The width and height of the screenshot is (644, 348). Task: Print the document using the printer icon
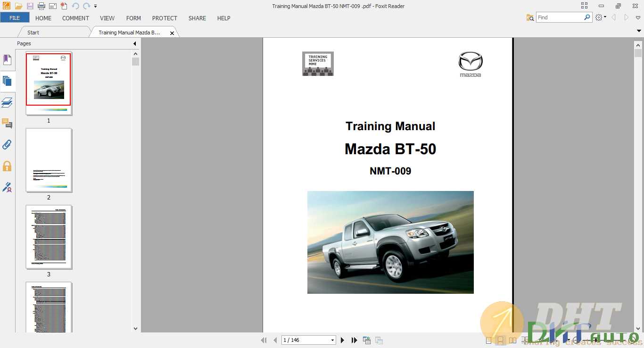point(41,6)
